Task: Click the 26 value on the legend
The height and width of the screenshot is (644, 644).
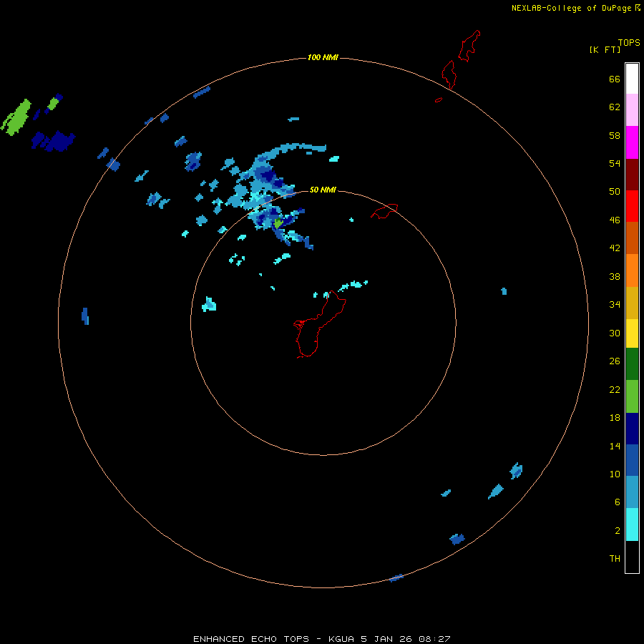Action: tap(615, 361)
